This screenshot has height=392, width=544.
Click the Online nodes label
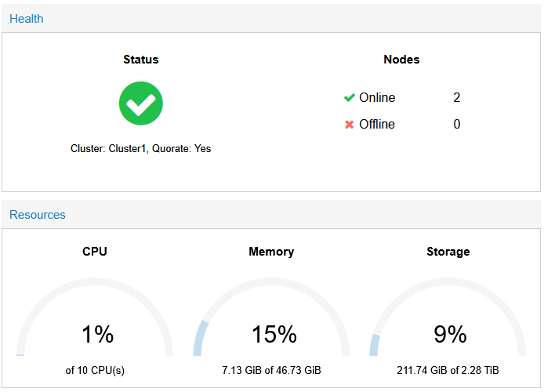coord(377,98)
